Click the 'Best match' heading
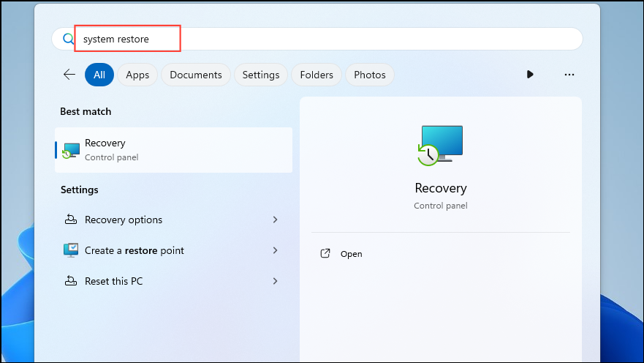644x363 pixels. tap(86, 111)
